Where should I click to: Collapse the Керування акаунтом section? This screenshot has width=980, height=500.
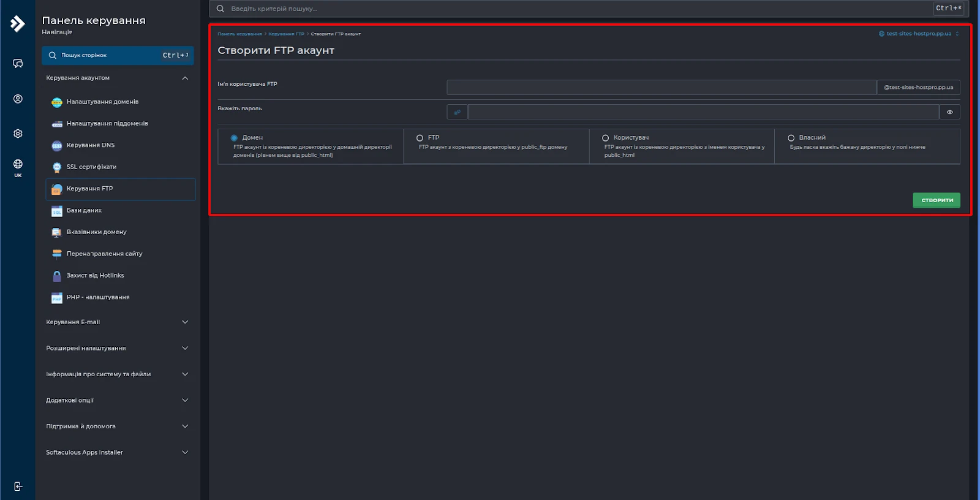185,78
